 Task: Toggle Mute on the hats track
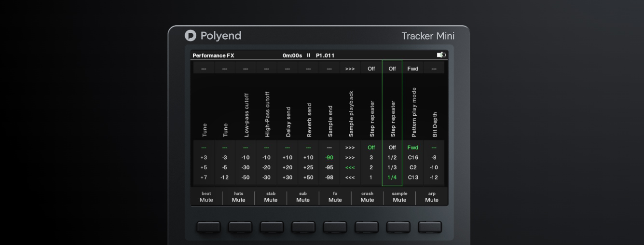[x=238, y=197]
